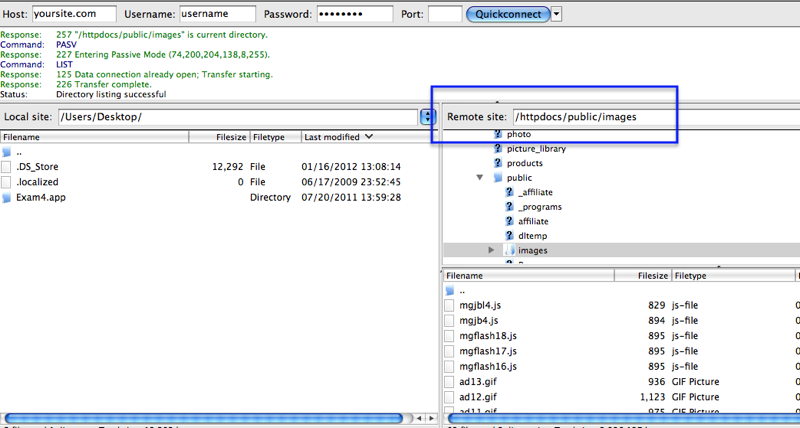Click the Port input field
Screen dimensions: 800x428
445,14
